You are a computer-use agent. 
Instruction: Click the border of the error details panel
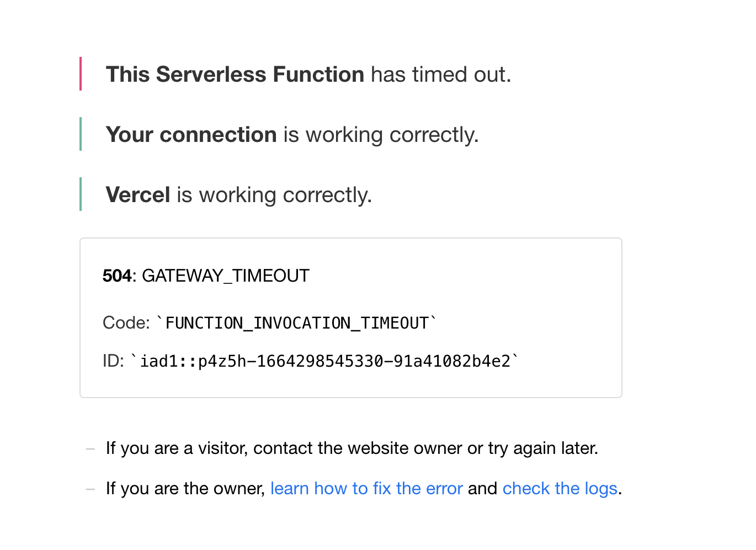tap(350, 239)
